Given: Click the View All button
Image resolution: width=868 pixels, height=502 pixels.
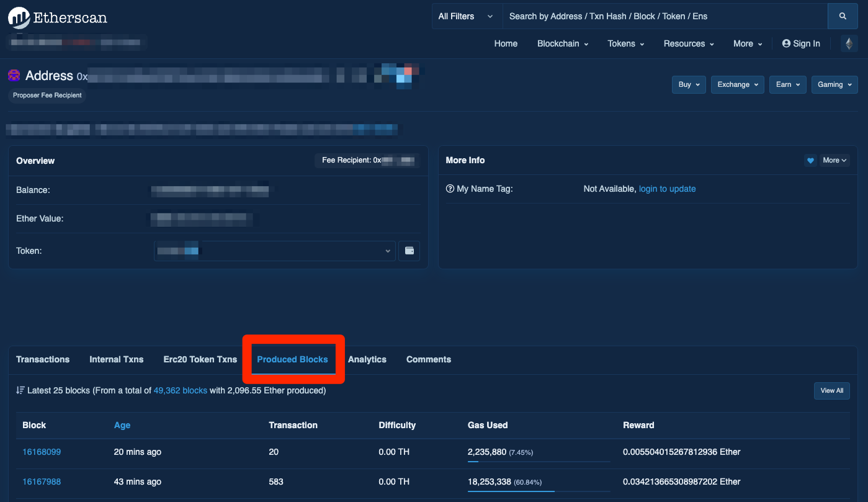Looking at the screenshot, I should point(831,390).
